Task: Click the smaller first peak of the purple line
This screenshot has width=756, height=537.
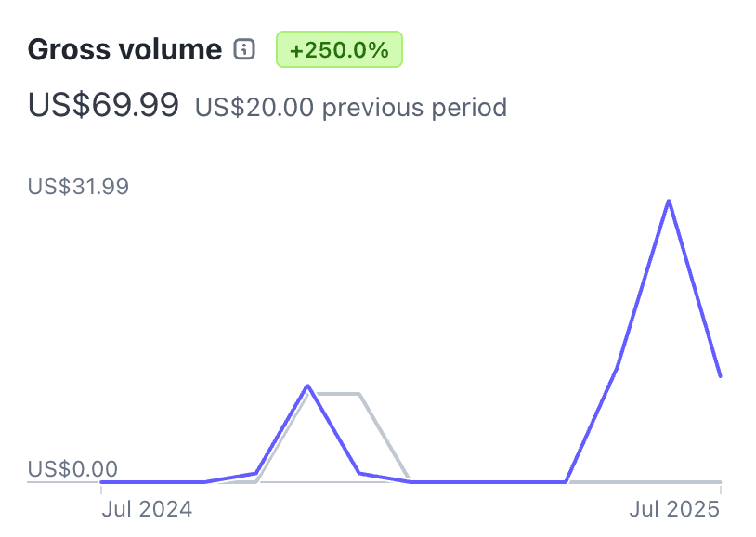Action: (x=307, y=386)
